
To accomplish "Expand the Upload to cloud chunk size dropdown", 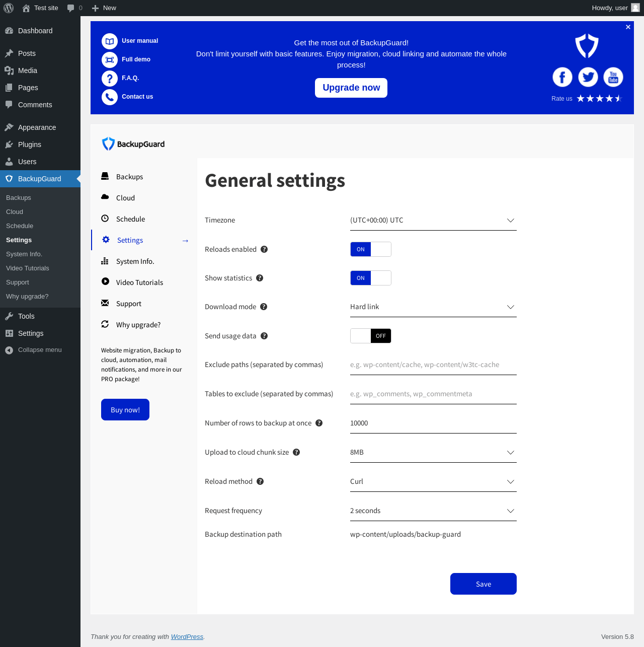I will click(433, 453).
